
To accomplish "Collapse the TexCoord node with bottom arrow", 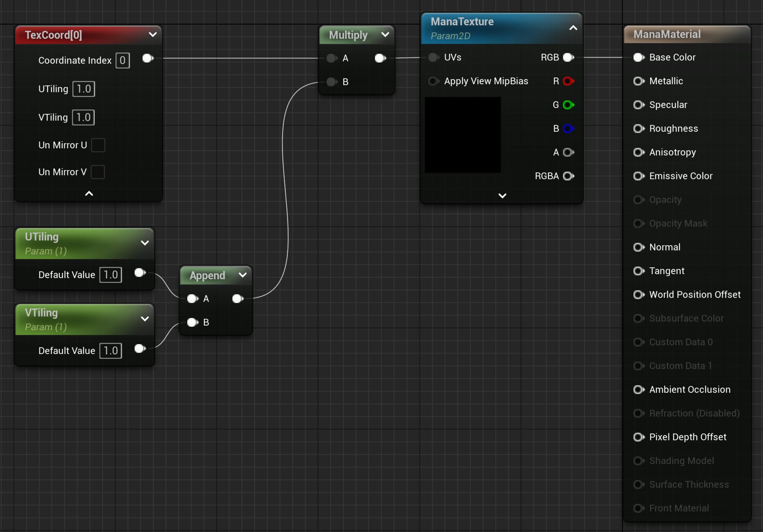I will tap(89, 194).
